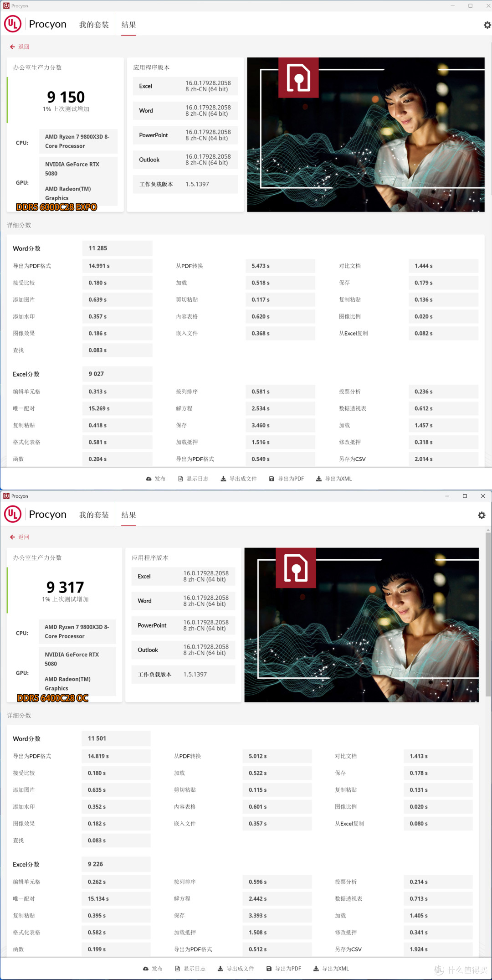Click the 3.460 s 保存 value
The image size is (492, 980).
point(280,425)
